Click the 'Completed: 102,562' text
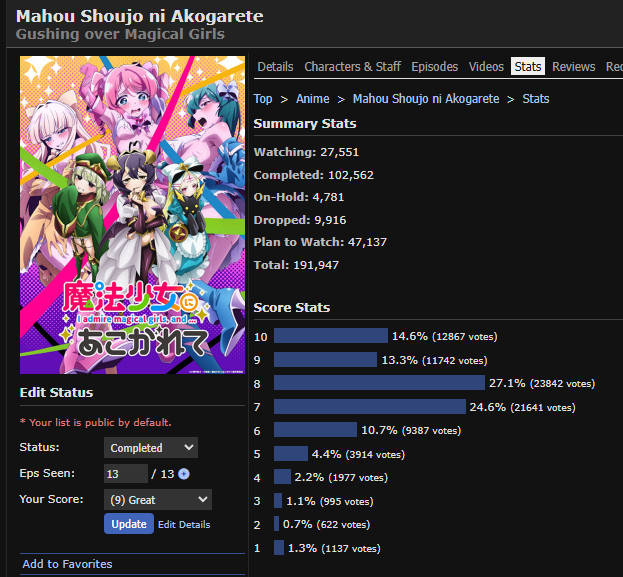The height and width of the screenshot is (577, 623). (x=313, y=175)
